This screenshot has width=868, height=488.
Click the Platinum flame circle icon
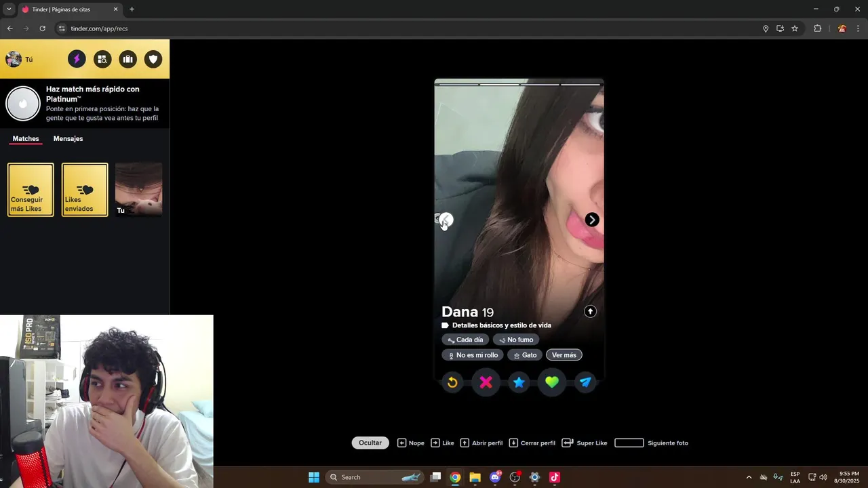23,104
